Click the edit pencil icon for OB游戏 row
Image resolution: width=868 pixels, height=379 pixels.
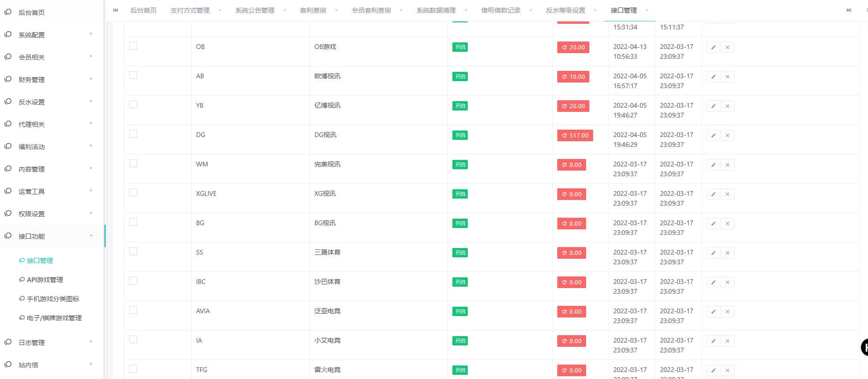[x=713, y=48]
